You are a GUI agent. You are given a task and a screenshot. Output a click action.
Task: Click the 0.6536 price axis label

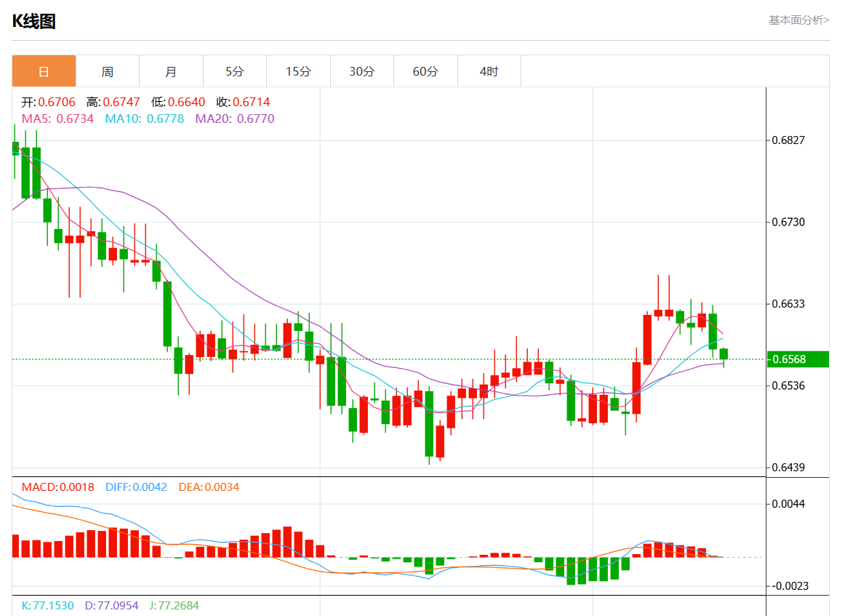pyautogui.click(x=788, y=386)
